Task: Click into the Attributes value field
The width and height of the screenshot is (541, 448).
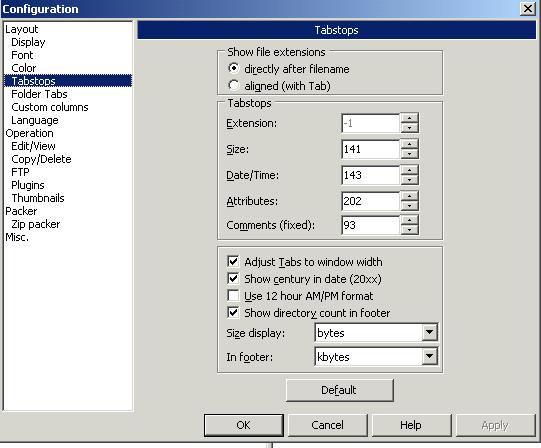Action: [371, 201]
